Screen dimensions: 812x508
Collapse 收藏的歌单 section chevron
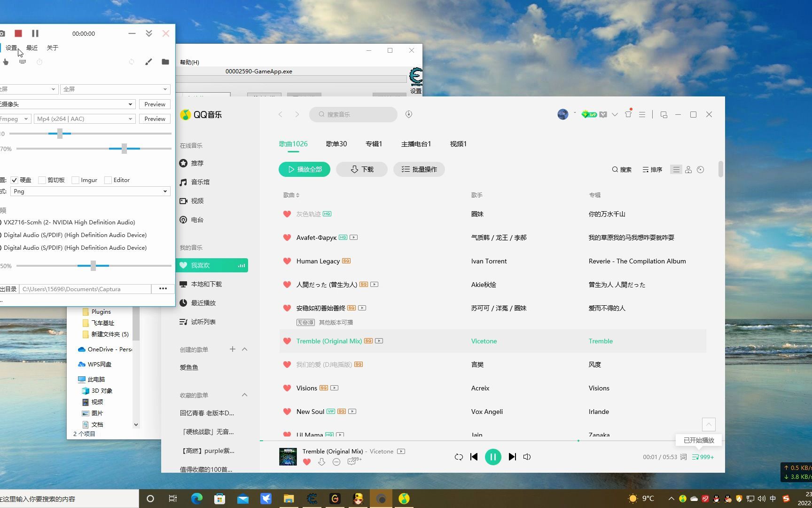click(244, 395)
